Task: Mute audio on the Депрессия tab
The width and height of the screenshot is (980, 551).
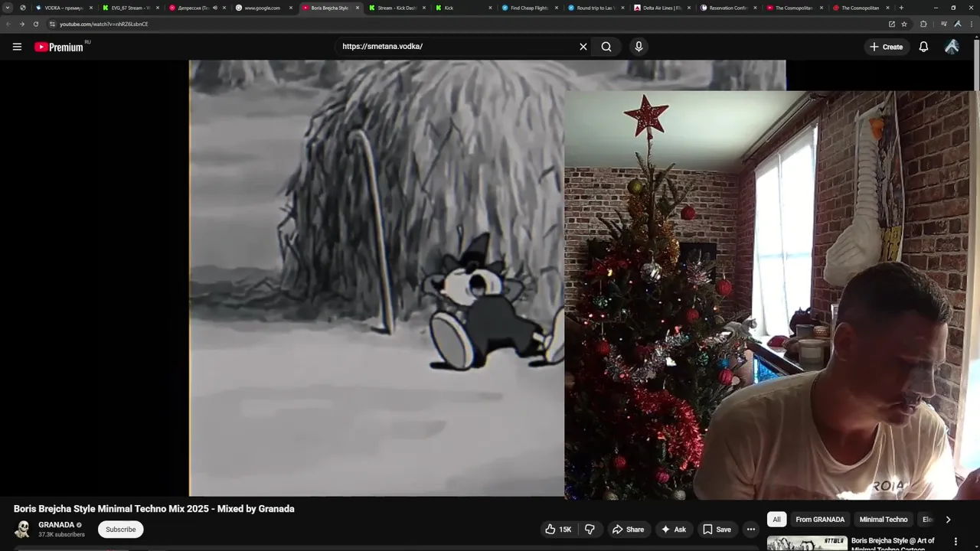Action: [214, 8]
